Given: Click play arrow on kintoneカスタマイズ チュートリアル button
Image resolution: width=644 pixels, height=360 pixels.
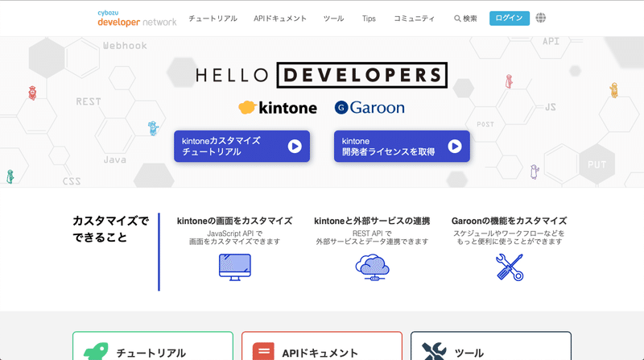Looking at the screenshot, I should [x=295, y=147].
